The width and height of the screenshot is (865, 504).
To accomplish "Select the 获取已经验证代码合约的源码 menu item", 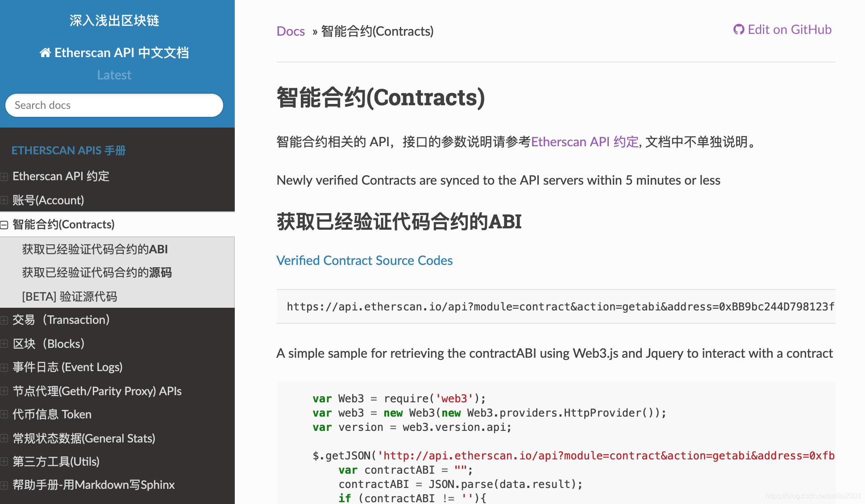I will tap(96, 273).
